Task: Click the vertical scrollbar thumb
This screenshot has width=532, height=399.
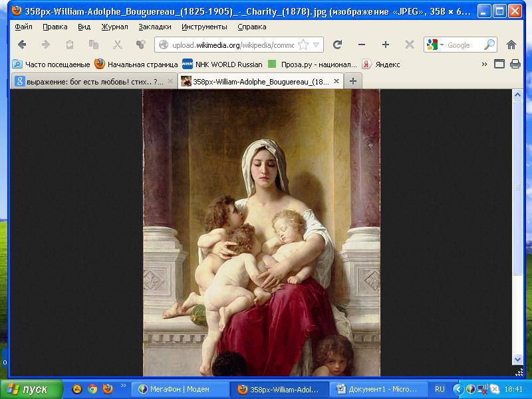Action: tap(517, 188)
